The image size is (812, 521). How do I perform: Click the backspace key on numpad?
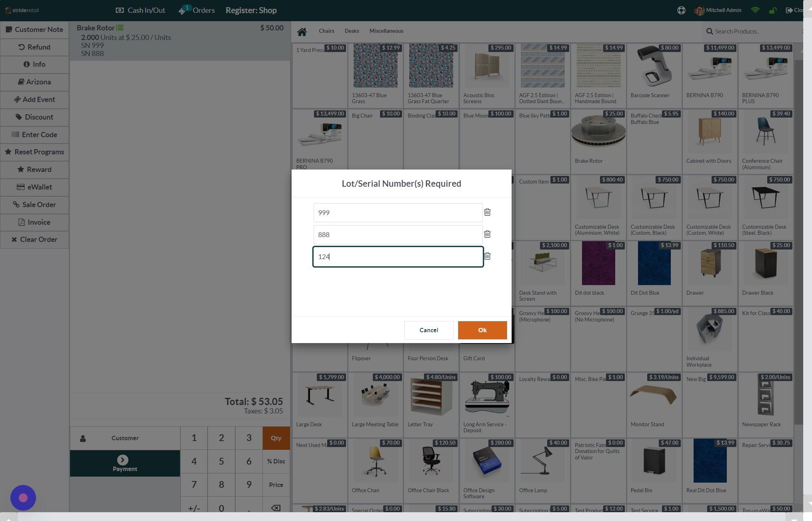(x=276, y=508)
